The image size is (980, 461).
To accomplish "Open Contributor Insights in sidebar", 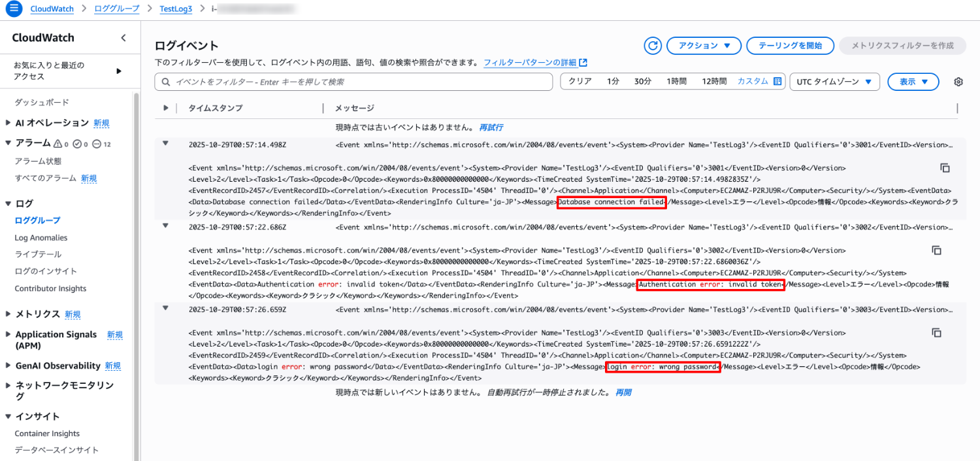I will (50, 288).
